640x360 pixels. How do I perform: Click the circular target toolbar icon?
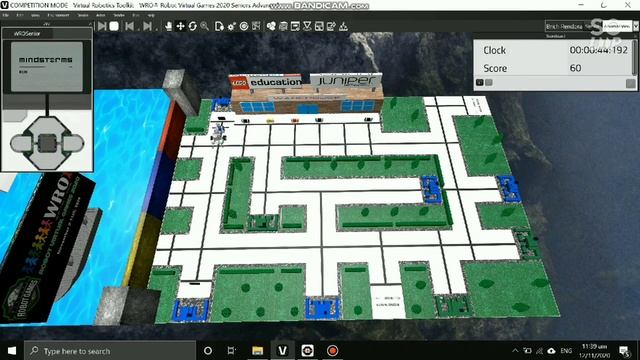pos(244,26)
